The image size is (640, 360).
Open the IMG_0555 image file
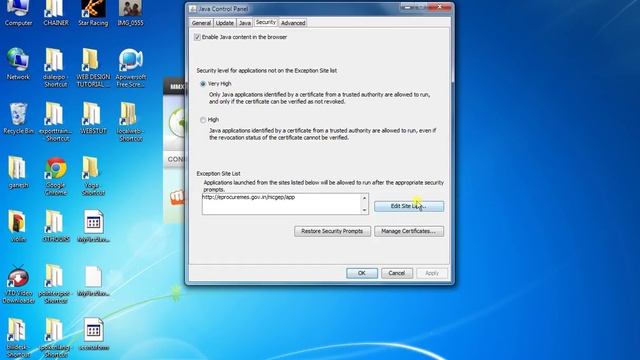[x=130, y=12]
